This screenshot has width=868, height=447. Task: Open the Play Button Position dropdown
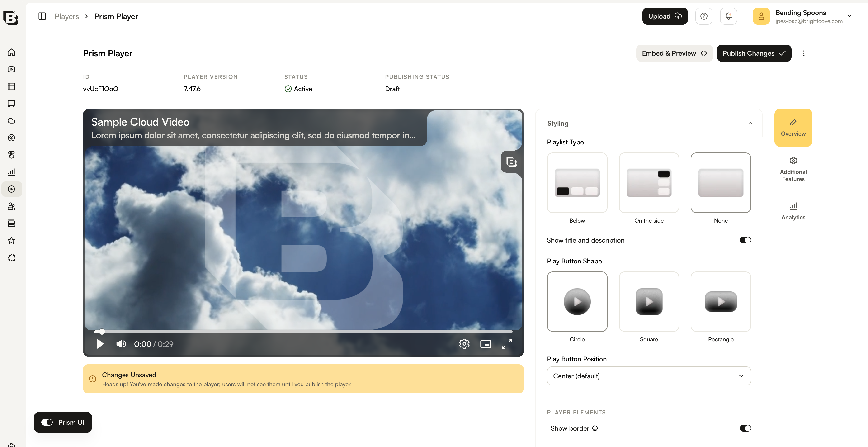point(649,376)
